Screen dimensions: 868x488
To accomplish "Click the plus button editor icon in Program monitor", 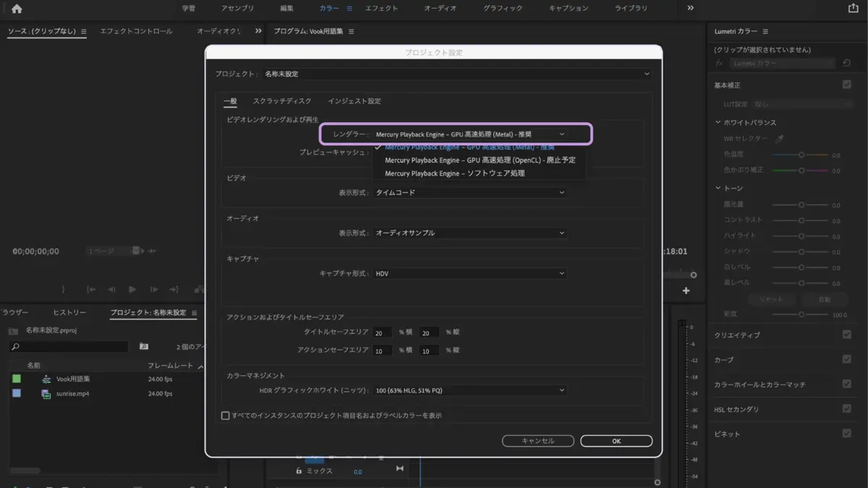I will (686, 291).
